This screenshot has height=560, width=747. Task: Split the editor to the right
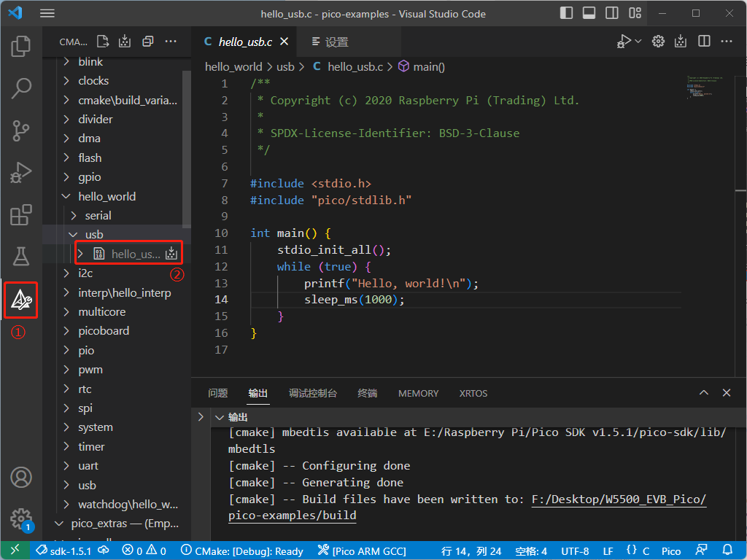(704, 42)
